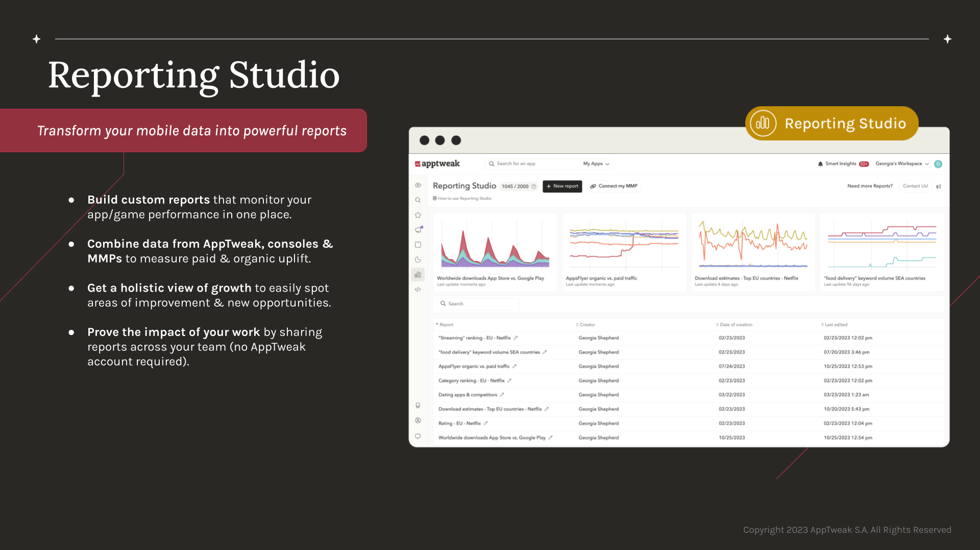Open the chat bubble icon in sidebar
980x550 pixels.
pyautogui.click(x=418, y=437)
